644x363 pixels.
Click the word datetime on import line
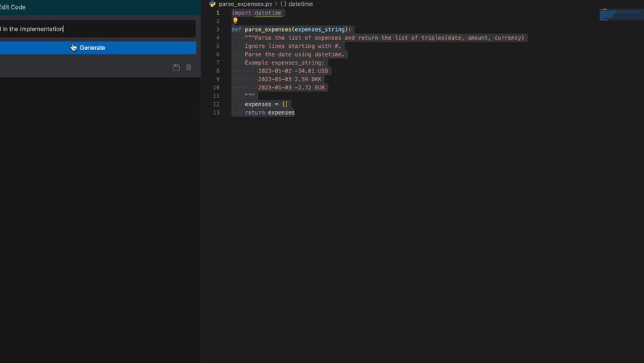(268, 13)
